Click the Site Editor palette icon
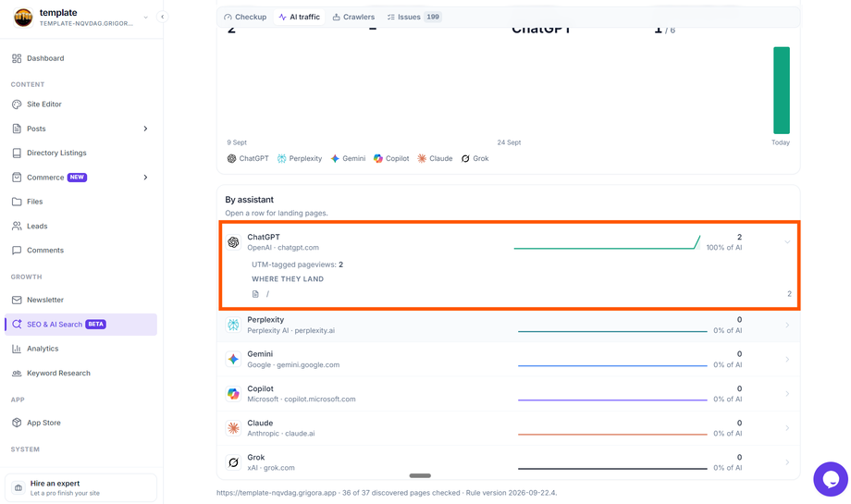Viewport: 851px width, 504px height. [17, 104]
